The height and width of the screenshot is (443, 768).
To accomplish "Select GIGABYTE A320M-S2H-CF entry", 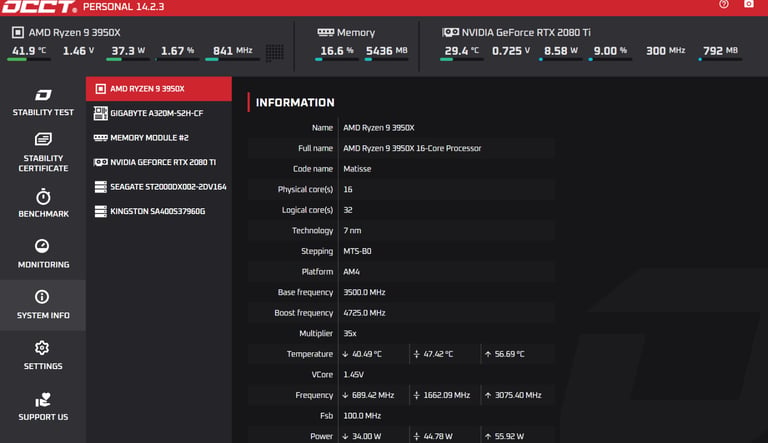I will 159,113.
